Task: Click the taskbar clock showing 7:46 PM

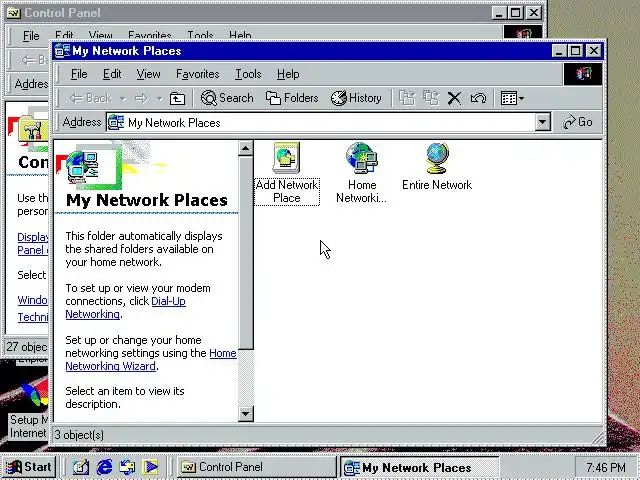Action: [x=606, y=467]
